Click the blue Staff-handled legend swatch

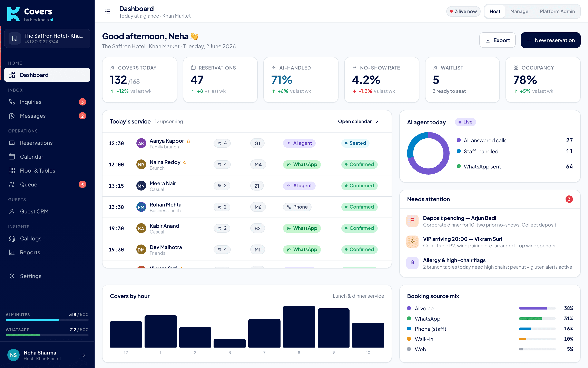click(x=459, y=151)
